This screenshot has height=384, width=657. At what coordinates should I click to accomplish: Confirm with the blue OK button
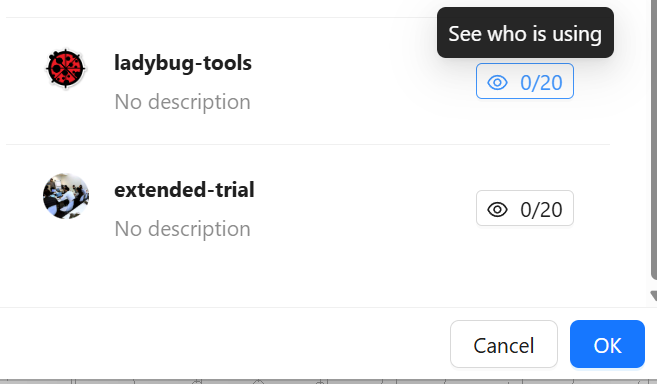(x=607, y=344)
